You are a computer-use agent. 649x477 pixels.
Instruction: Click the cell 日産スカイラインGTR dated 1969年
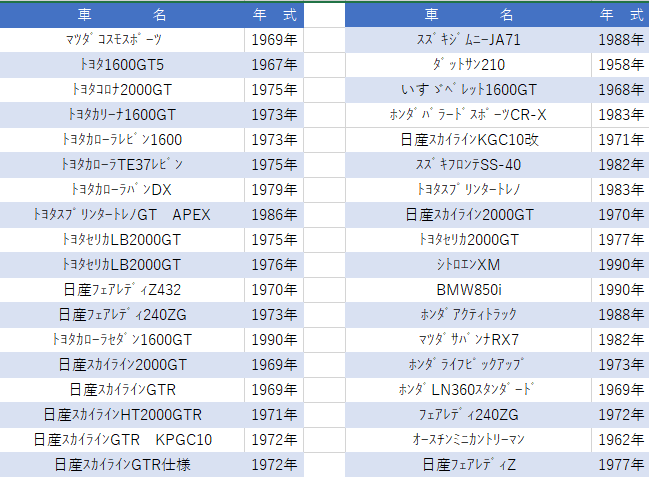tap(122, 390)
